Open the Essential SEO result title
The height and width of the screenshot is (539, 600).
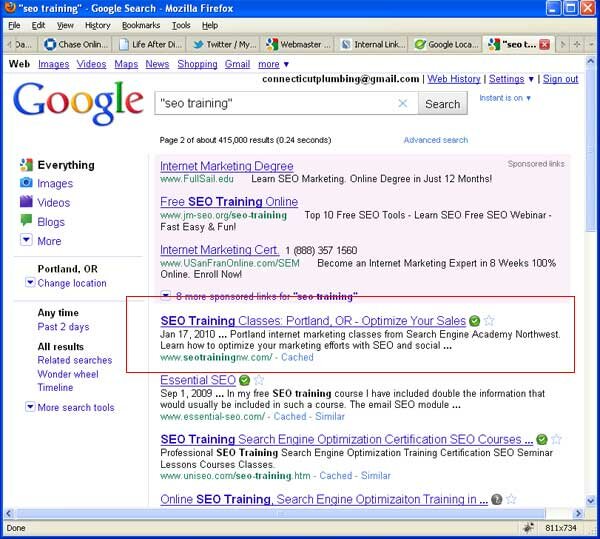click(198, 380)
